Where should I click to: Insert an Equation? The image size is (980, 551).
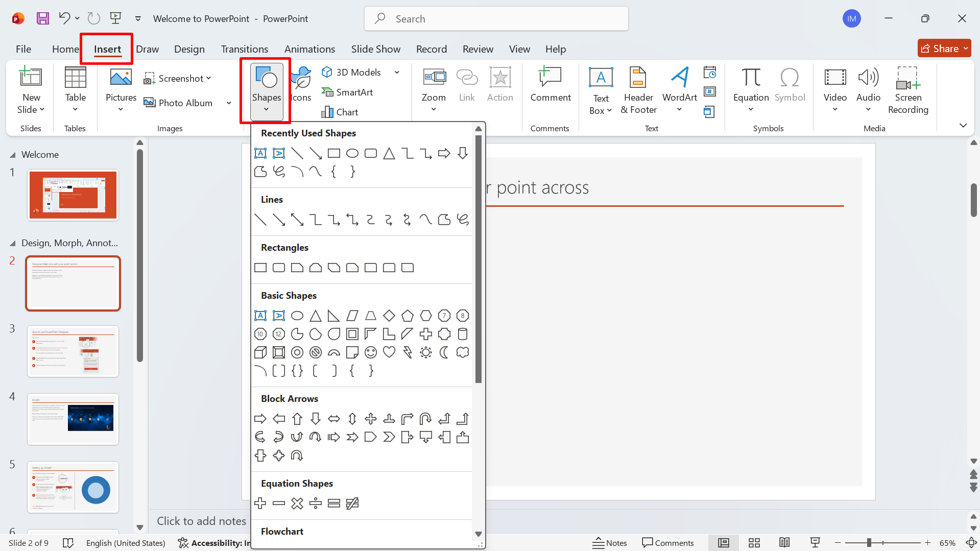pyautogui.click(x=751, y=90)
